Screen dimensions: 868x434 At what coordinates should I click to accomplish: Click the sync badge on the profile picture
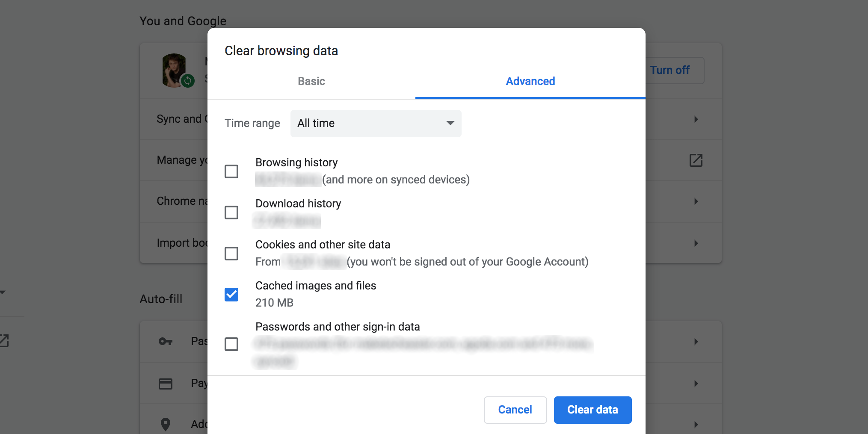tap(187, 81)
